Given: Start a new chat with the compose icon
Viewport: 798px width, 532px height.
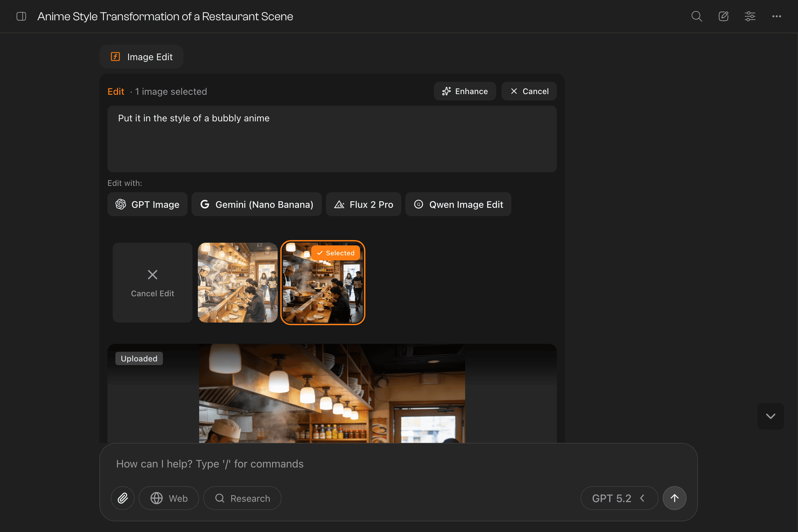Looking at the screenshot, I should coord(724,16).
